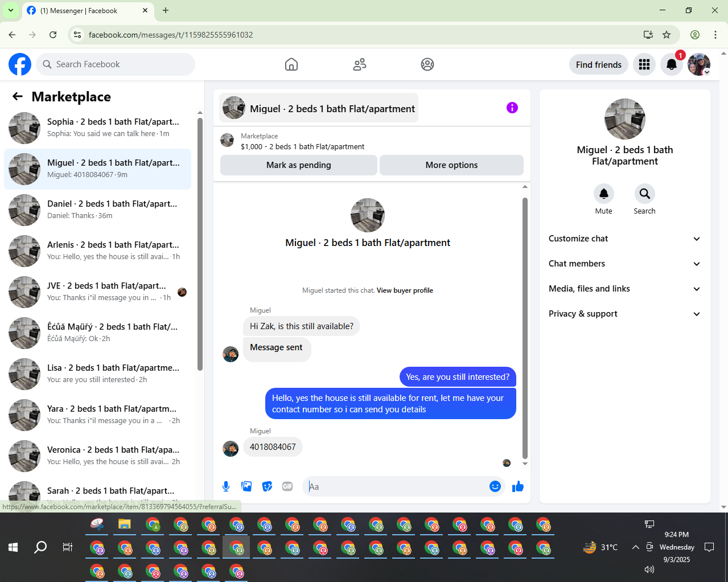Open Ēćůă Mąüřý's apartment conversation

[97, 333]
